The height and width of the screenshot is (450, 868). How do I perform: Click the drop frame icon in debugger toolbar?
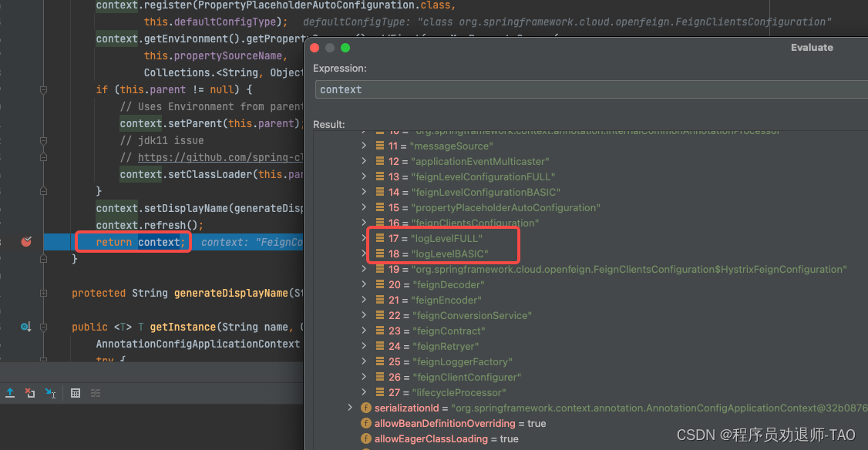point(30,393)
